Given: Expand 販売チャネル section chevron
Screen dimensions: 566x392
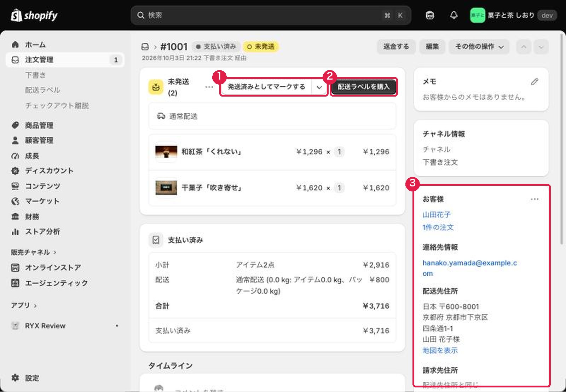Looking at the screenshot, I should pos(55,252).
